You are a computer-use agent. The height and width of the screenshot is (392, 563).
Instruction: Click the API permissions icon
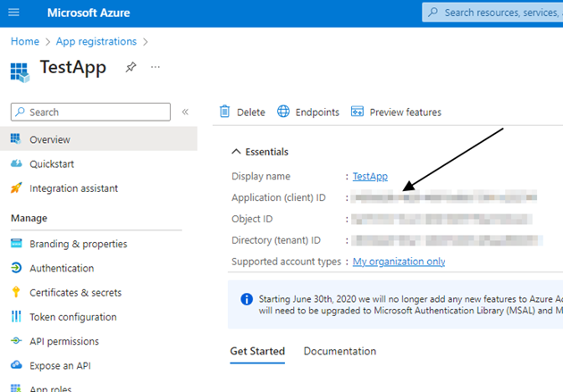[x=16, y=341]
